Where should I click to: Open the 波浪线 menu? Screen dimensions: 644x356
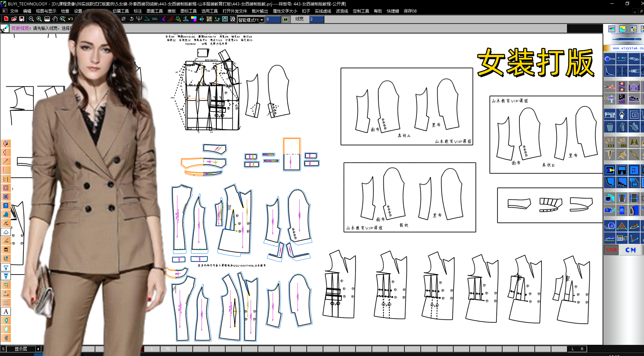pyautogui.click(x=342, y=11)
